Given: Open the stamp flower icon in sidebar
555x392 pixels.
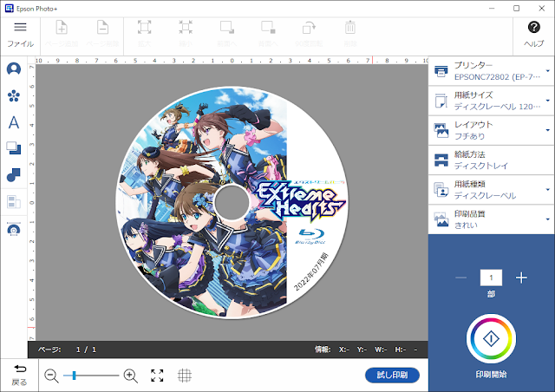Looking at the screenshot, I should [x=14, y=95].
